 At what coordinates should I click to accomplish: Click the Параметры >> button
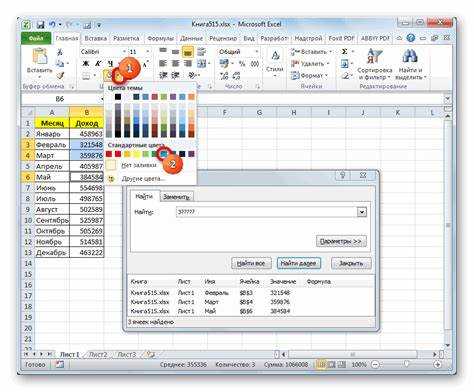click(341, 241)
